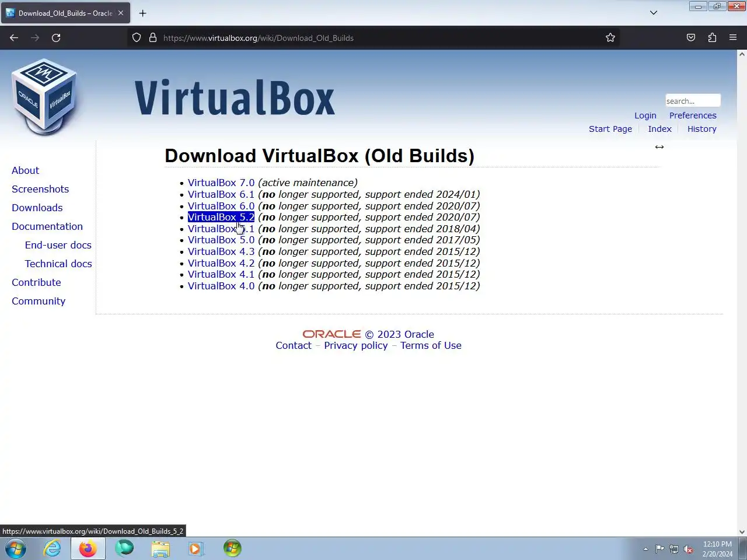Click the muted volume tray icon
This screenshot has height=560, width=747.
point(689,549)
